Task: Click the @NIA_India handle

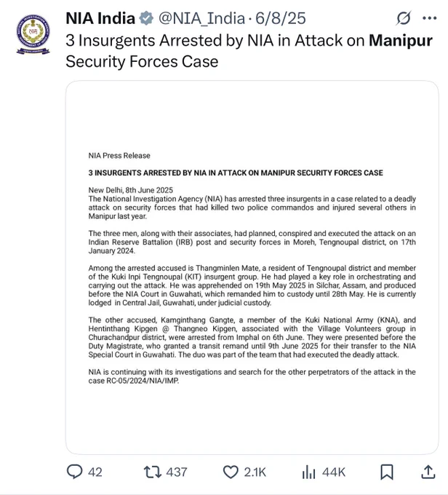Action: tap(201, 18)
